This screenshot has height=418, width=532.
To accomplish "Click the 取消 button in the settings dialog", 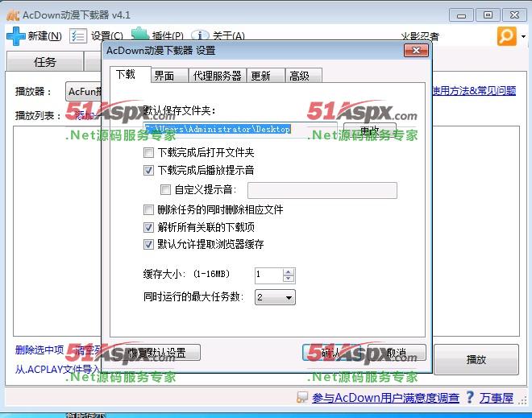I will 397,353.
